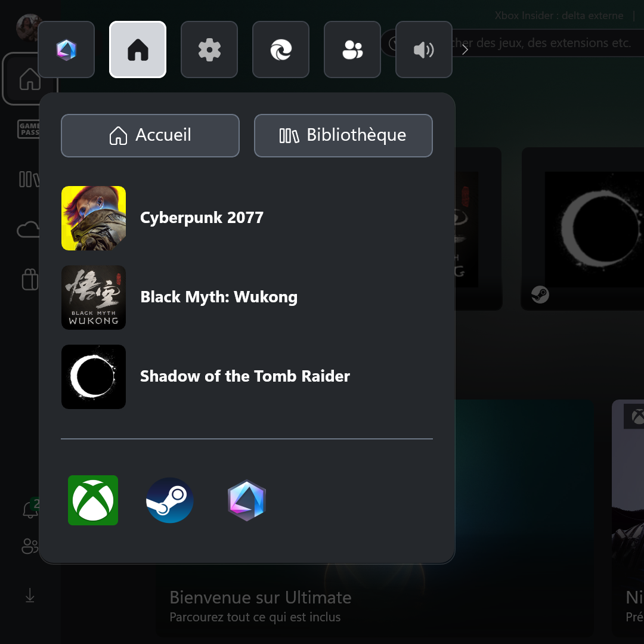Launch Microsoft Edge from the top bar
The width and height of the screenshot is (644, 644).
tap(281, 50)
